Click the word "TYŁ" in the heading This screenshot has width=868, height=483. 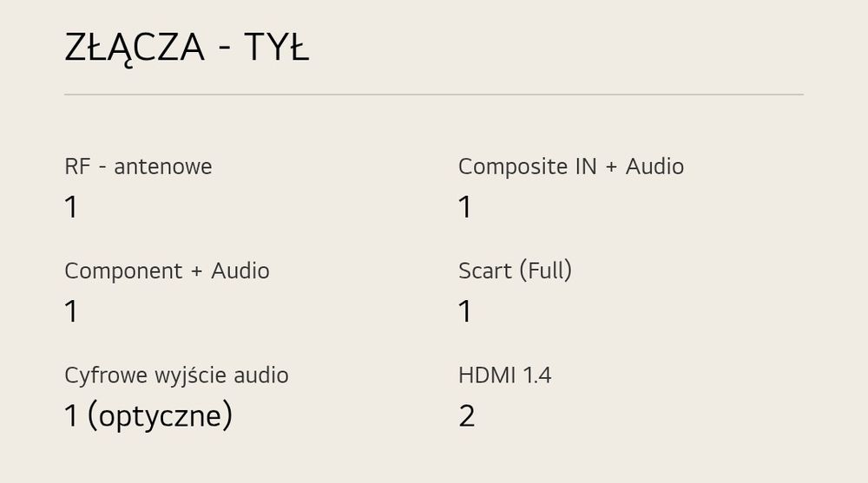[276, 48]
